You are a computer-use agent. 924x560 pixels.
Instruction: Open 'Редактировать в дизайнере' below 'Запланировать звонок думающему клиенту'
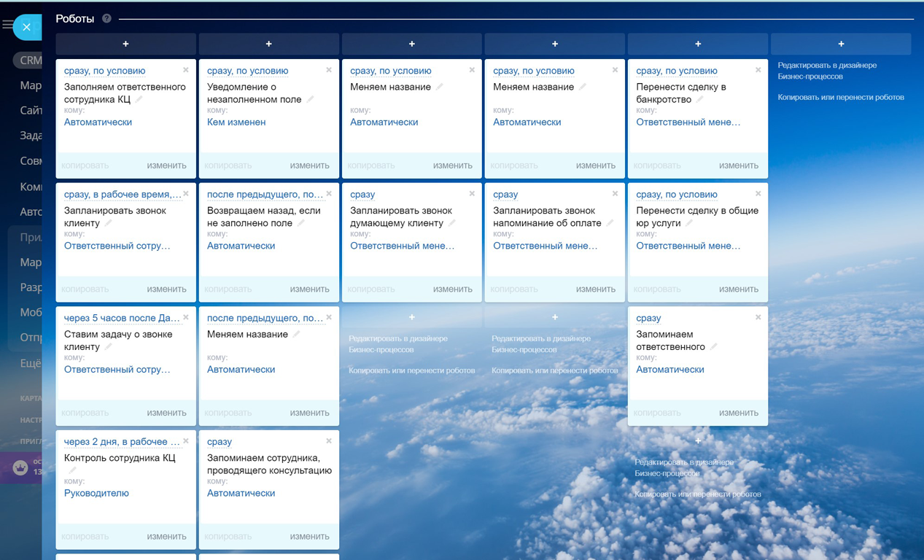pos(397,344)
